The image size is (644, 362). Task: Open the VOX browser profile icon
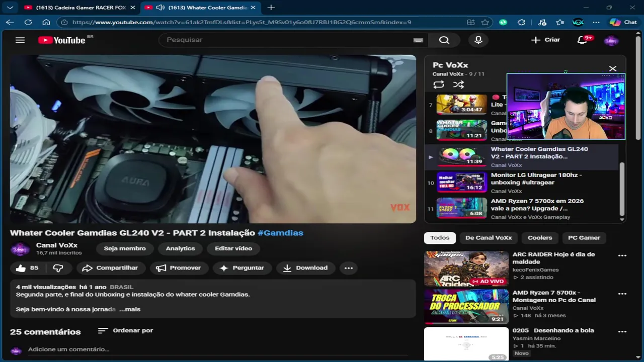click(x=578, y=22)
